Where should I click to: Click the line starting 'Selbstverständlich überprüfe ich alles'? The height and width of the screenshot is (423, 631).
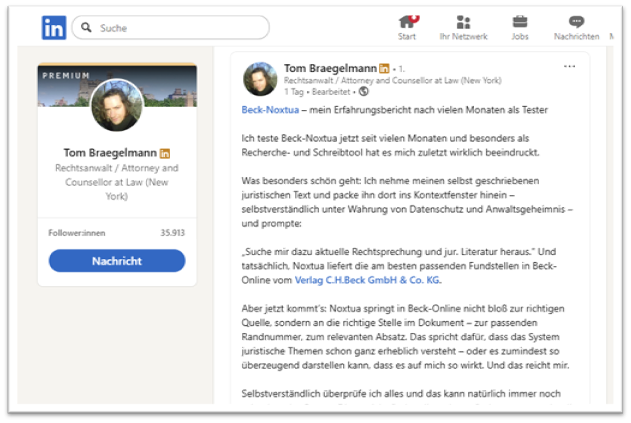click(x=401, y=394)
